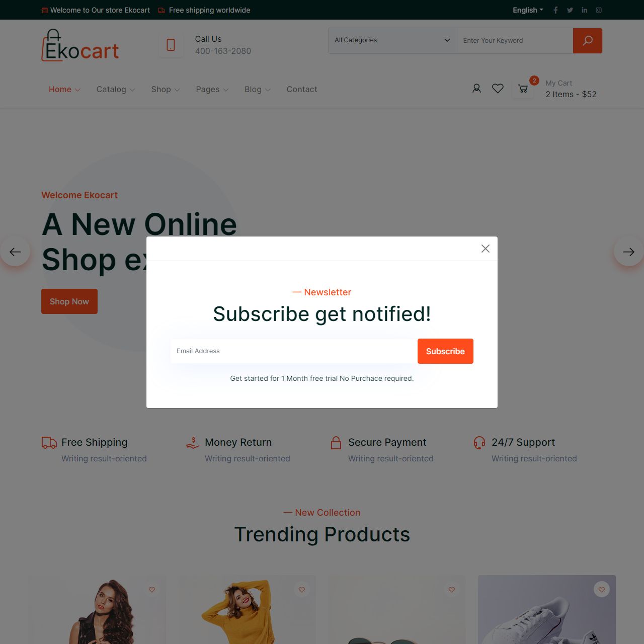Screen dimensions: 644x644
Task: Go to next slide arrow
Action: tap(629, 252)
